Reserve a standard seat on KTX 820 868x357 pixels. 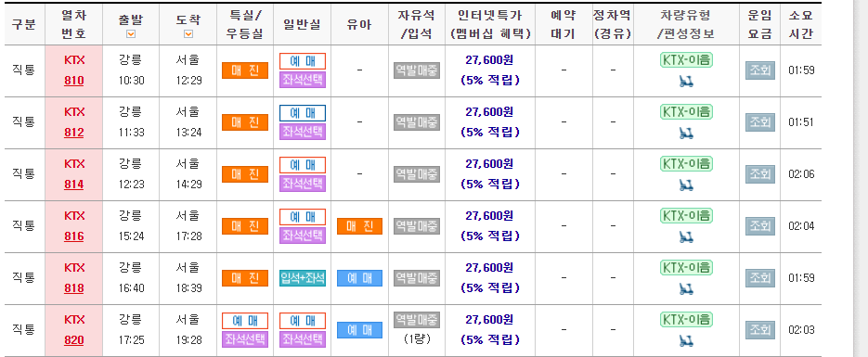coord(303,321)
